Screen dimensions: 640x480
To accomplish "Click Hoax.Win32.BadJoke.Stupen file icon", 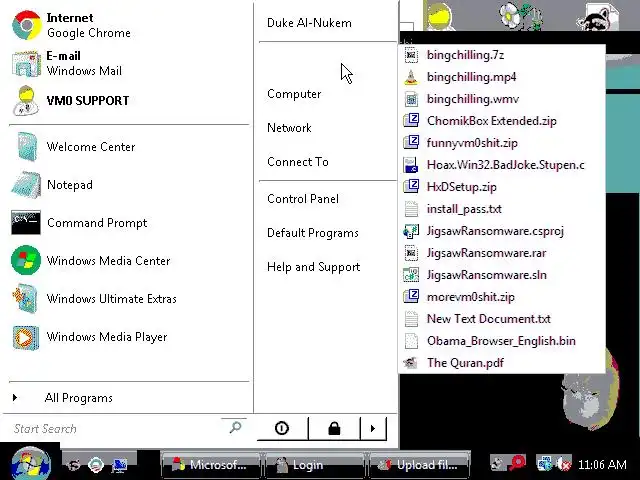I will tap(411, 165).
